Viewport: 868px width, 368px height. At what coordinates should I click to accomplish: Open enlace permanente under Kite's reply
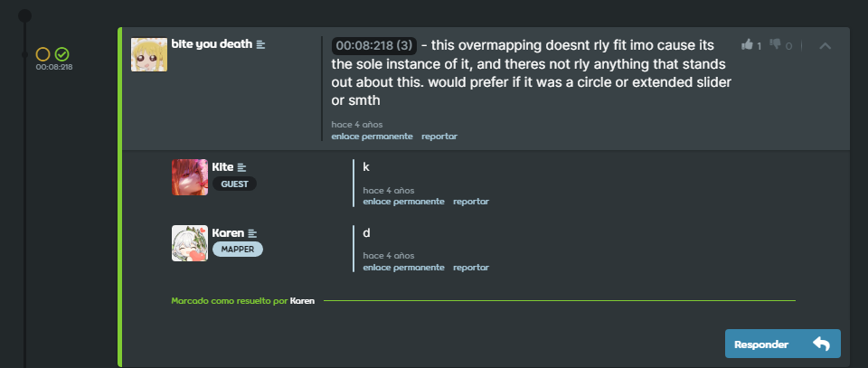point(403,202)
